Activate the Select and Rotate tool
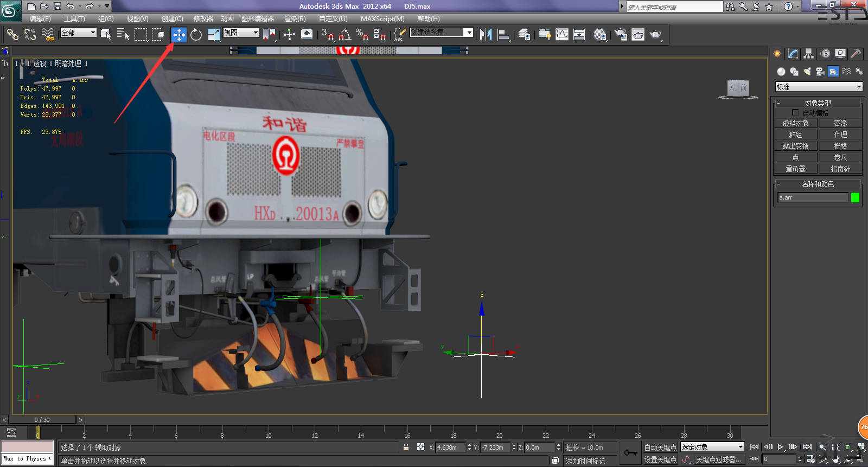Viewport: 868px width, 467px height. pyautogui.click(x=196, y=35)
